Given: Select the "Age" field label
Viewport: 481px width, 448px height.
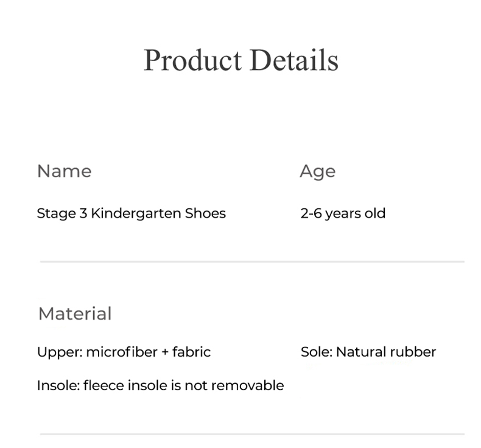Looking at the screenshot, I should tap(317, 171).
